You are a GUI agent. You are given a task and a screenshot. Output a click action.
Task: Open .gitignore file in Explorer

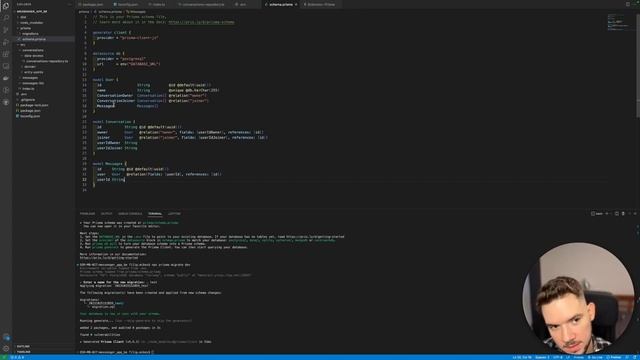28,100
